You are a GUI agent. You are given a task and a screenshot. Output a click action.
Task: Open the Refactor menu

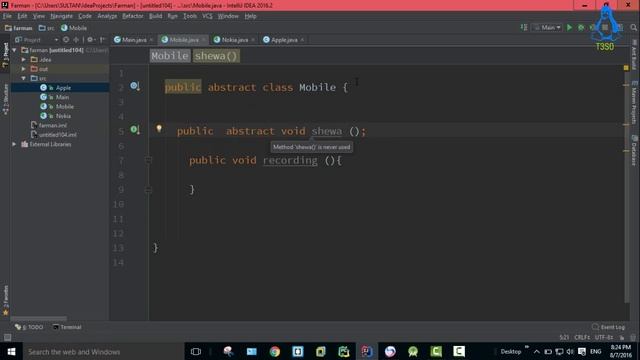133,16
